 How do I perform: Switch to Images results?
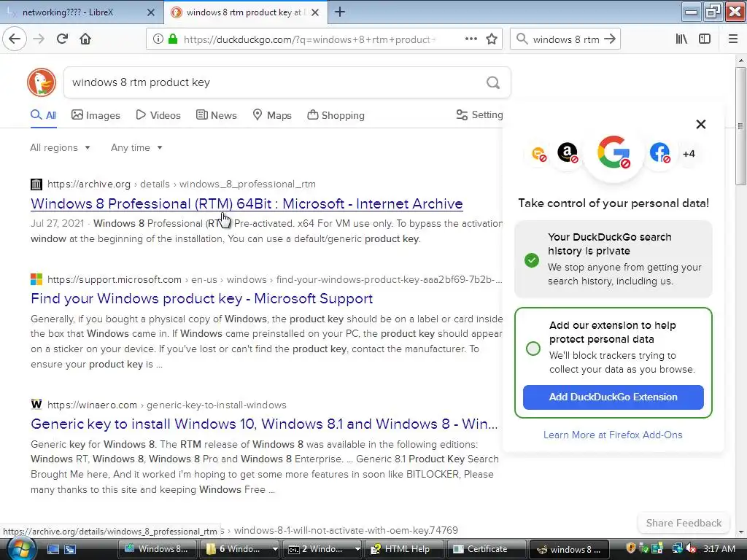tap(96, 115)
